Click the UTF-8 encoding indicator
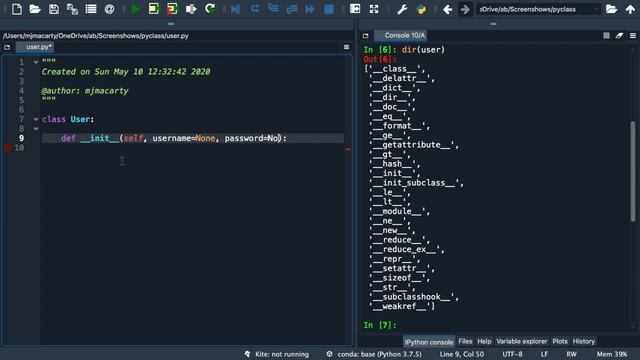 512,354
